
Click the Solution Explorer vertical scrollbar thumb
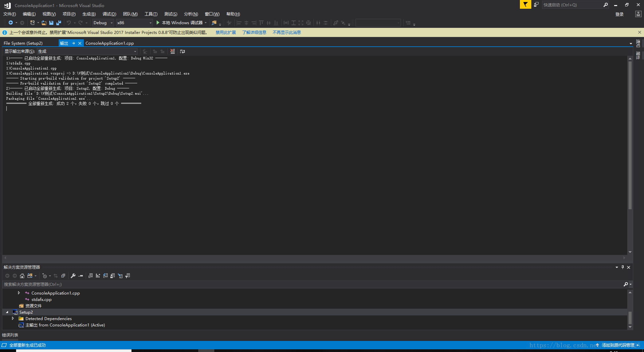click(630, 318)
